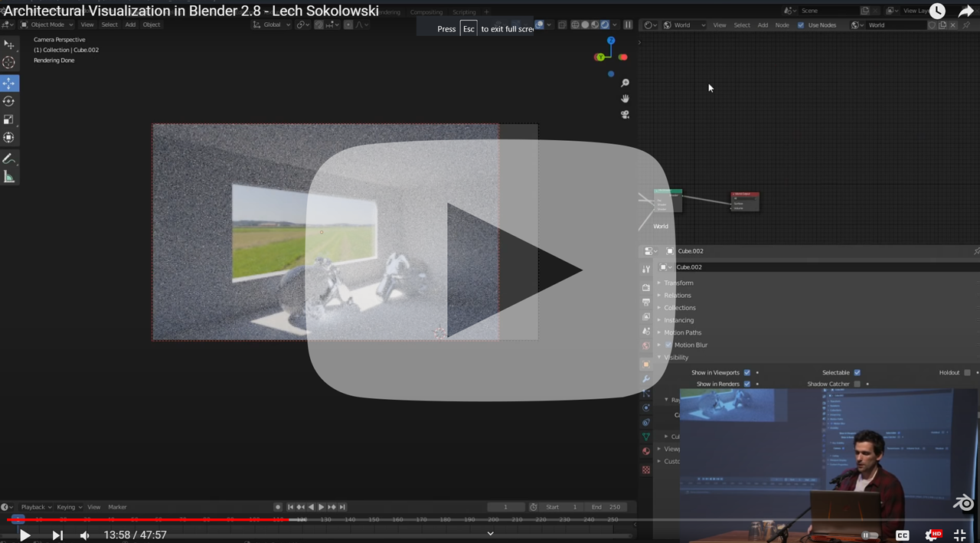980x543 pixels.
Task: Open the 3D viewport Object menu
Action: click(152, 25)
